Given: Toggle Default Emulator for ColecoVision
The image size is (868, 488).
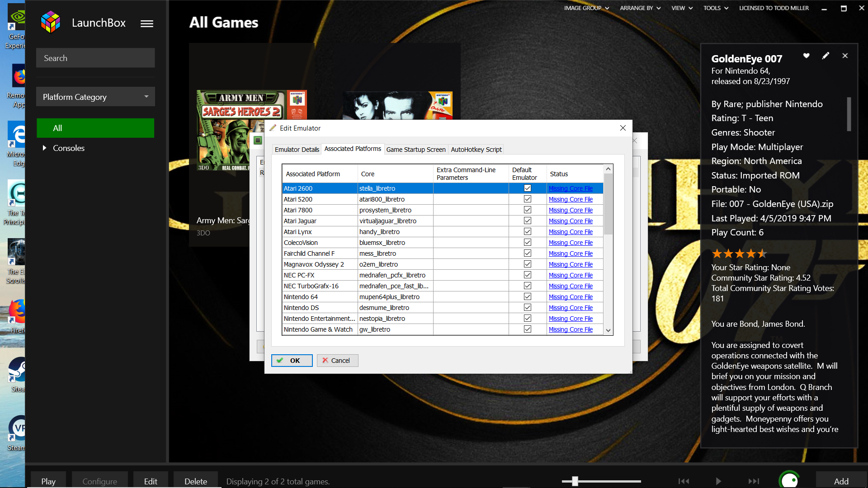Looking at the screenshot, I should [x=527, y=242].
